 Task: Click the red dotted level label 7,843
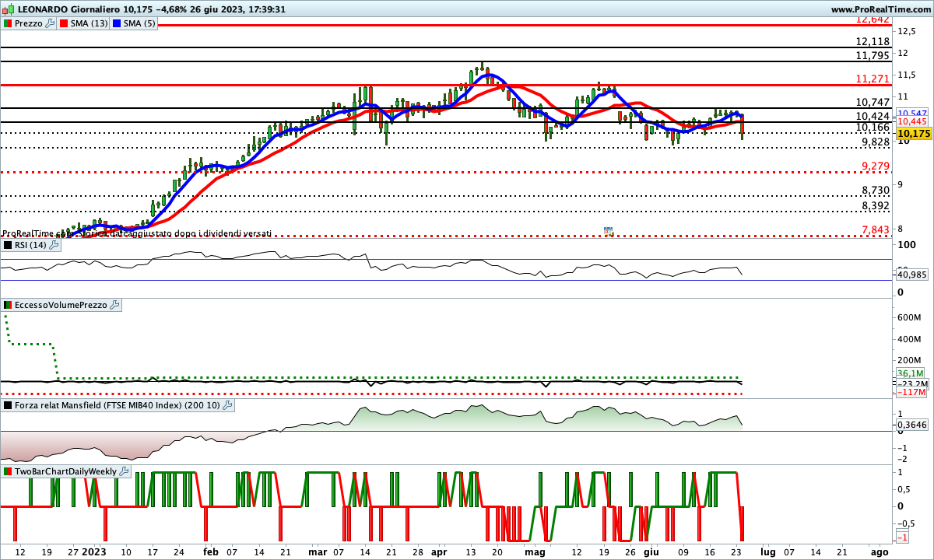[x=875, y=229]
